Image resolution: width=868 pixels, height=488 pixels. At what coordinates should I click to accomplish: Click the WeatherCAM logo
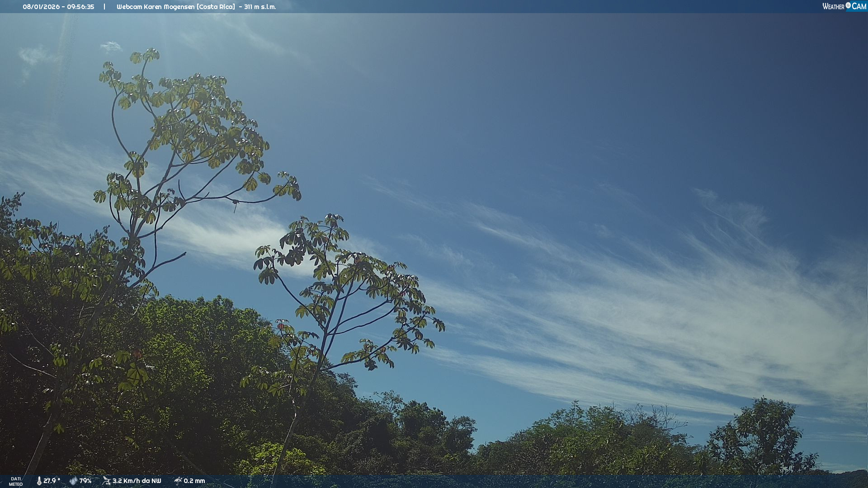click(x=844, y=6)
